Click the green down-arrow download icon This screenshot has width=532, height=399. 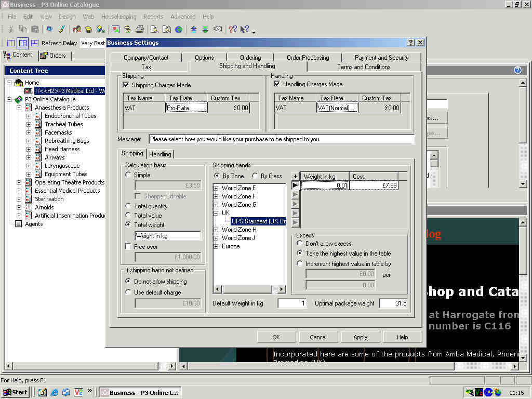(x=205, y=30)
